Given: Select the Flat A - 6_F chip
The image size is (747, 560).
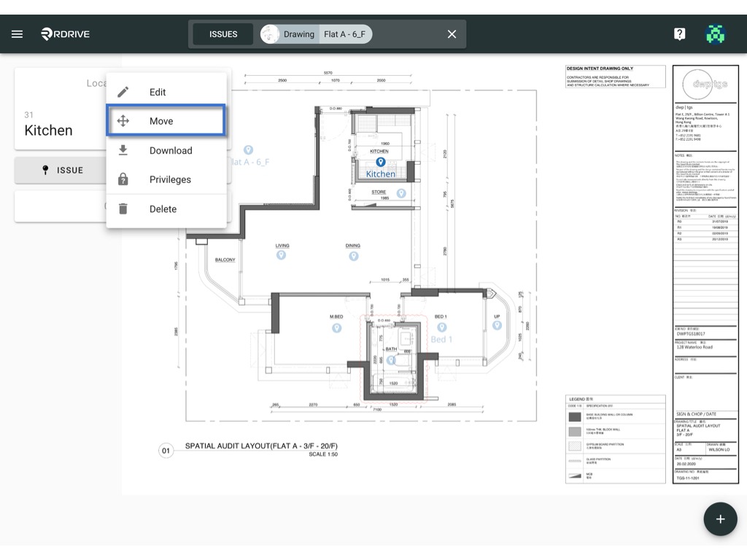Looking at the screenshot, I should (x=345, y=34).
